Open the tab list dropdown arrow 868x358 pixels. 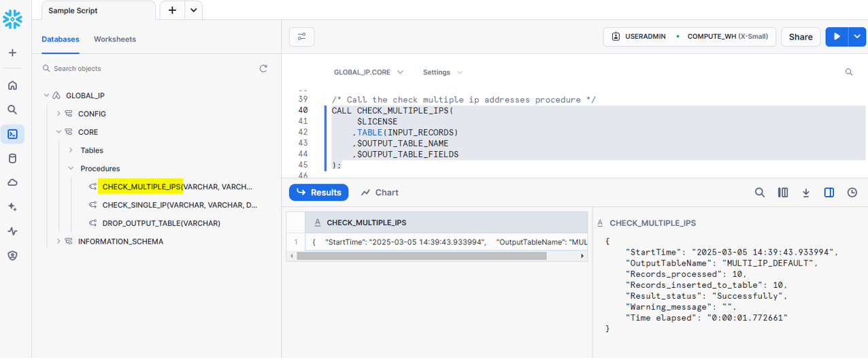(194, 10)
